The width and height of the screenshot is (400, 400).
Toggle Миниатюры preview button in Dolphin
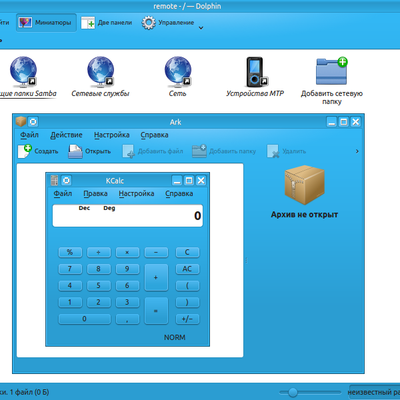47,23
